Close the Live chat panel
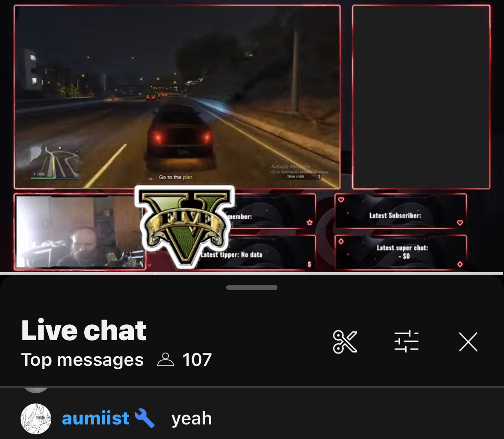The image size is (504, 439). pos(469,341)
